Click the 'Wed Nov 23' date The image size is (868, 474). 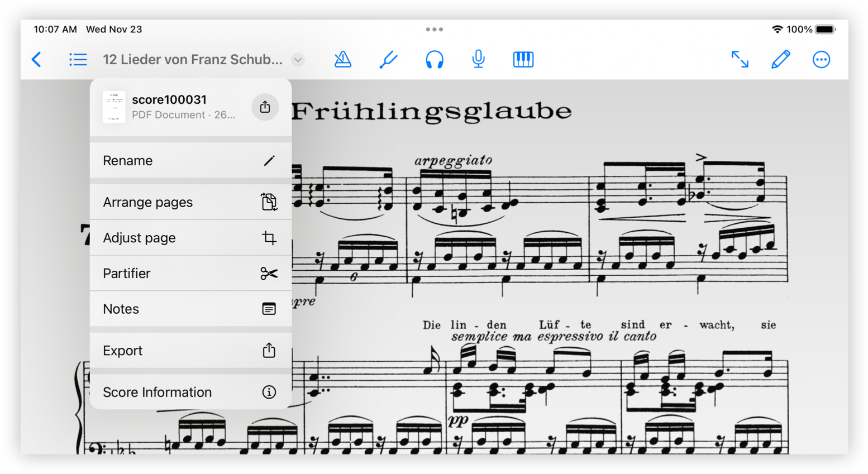click(x=114, y=29)
